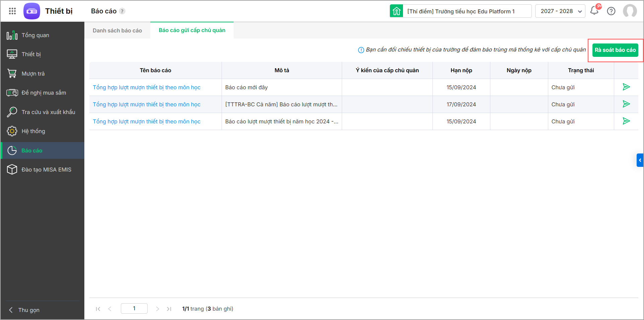
Task: Go to first page of results
Action: (98, 309)
